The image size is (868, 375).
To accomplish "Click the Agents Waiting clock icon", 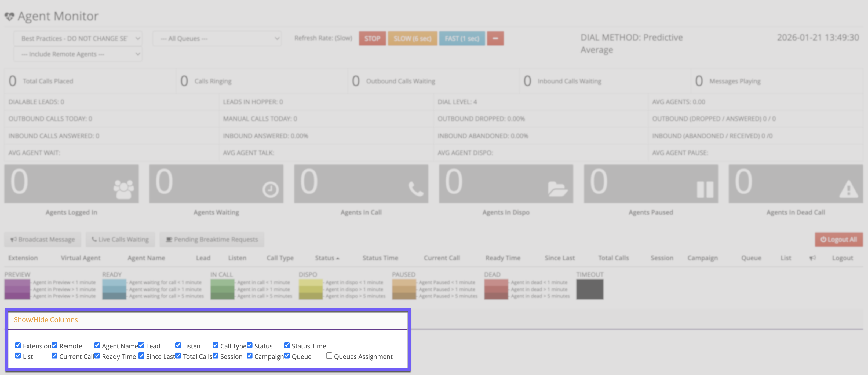I will (x=270, y=190).
